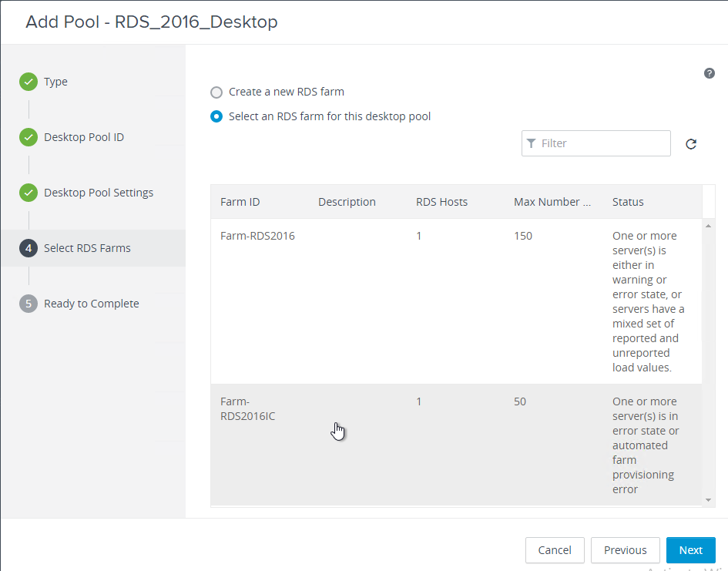
Task: Click the refresh farms list icon
Action: [x=691, y=144]
